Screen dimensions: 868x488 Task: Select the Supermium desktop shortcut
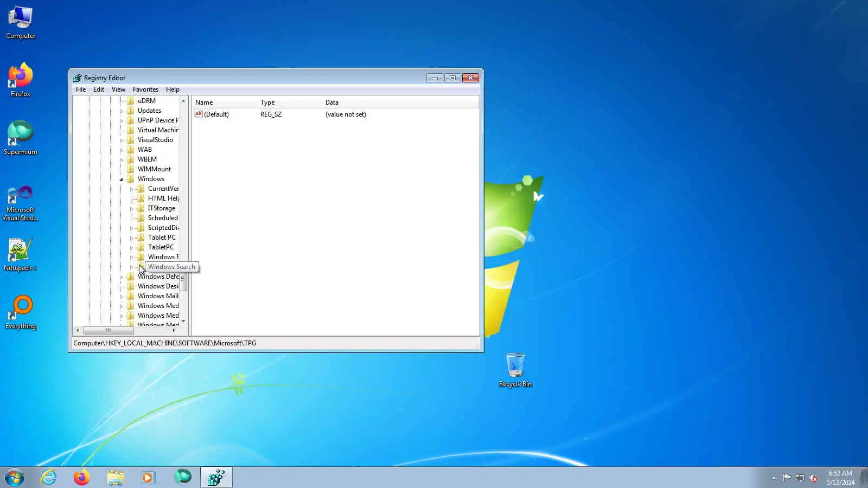click(x=21, y=138)
